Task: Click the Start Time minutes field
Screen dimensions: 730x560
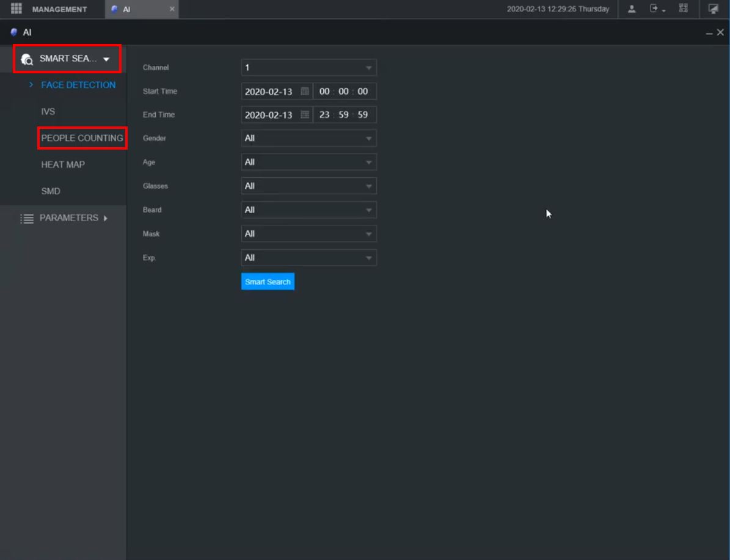Action: [x=343, y=91]
